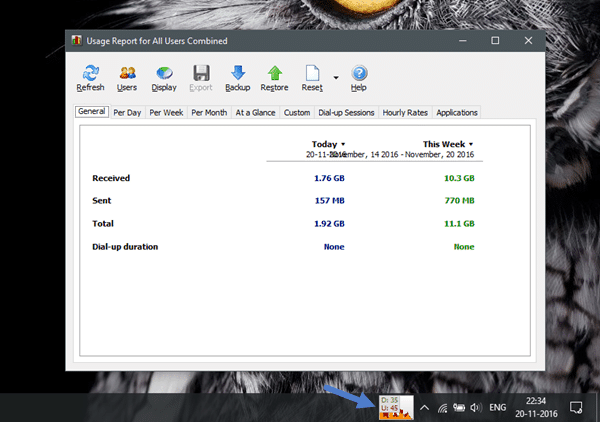This screenshot has width=600, height=422.
Task: Click the usage report title bar app icon
Action: (77, 41)
